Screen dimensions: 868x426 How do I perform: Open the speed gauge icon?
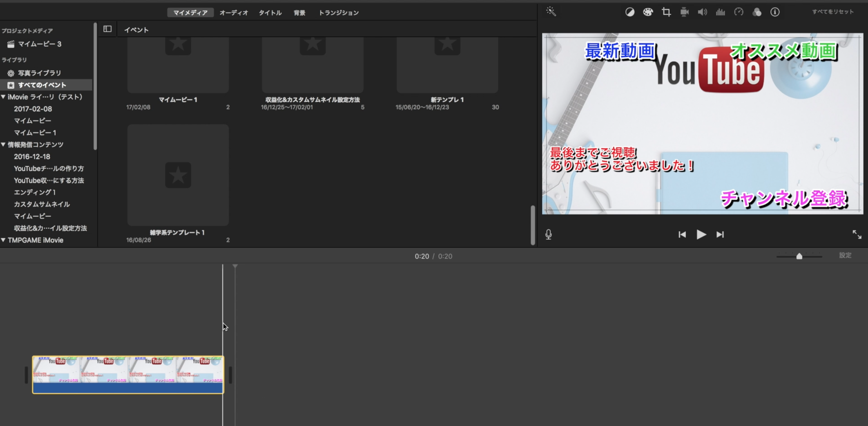pyautogui.click(x=739, y=12)
